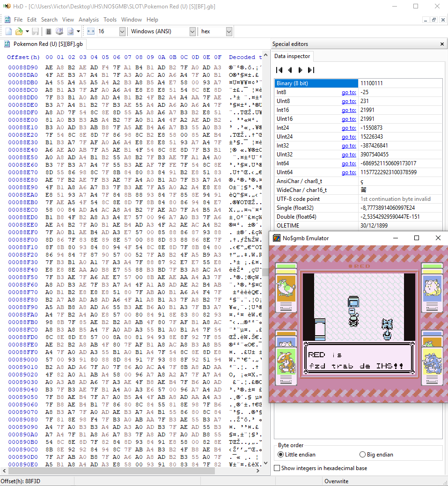Go to next byte in Data inspector
The height and width of the screenshot is (486, 448).
[x=300, y=70]
